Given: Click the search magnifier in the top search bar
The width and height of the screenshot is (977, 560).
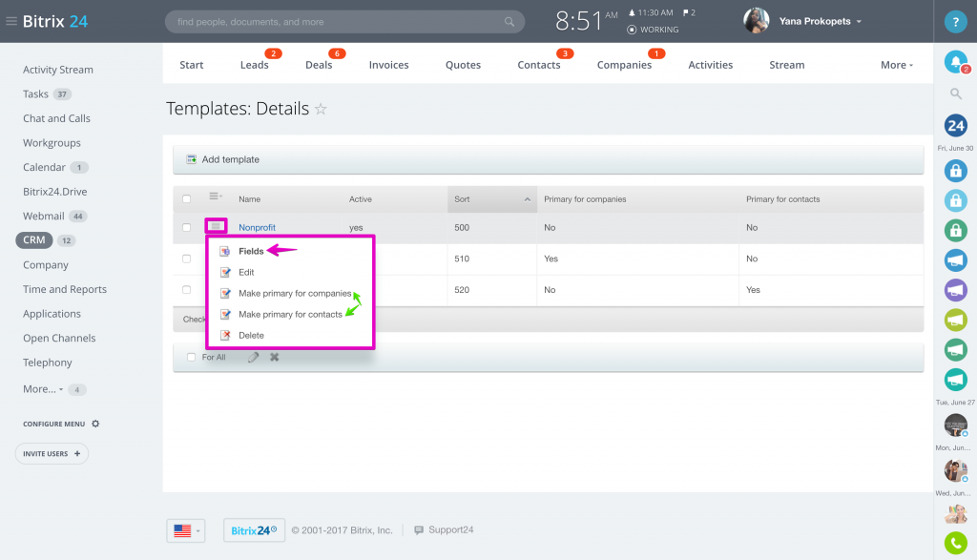Looking at the screenshot, I should [x=509, y=22].
